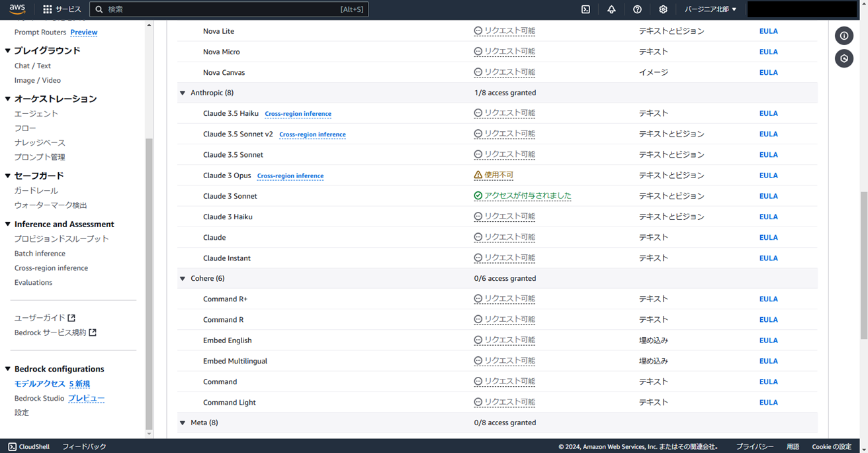Viewport: 868px width, 453px height.
Task: Click the ユーザーガイド external link icon
Action: 71,318
